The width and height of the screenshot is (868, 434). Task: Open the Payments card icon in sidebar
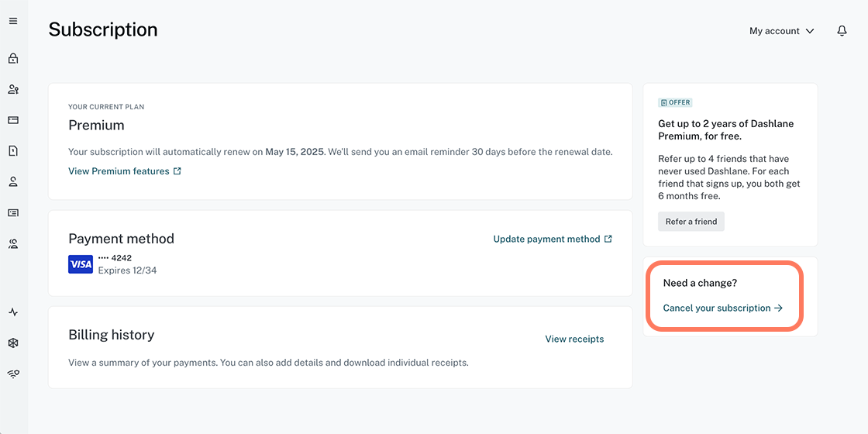click(13, 120)
